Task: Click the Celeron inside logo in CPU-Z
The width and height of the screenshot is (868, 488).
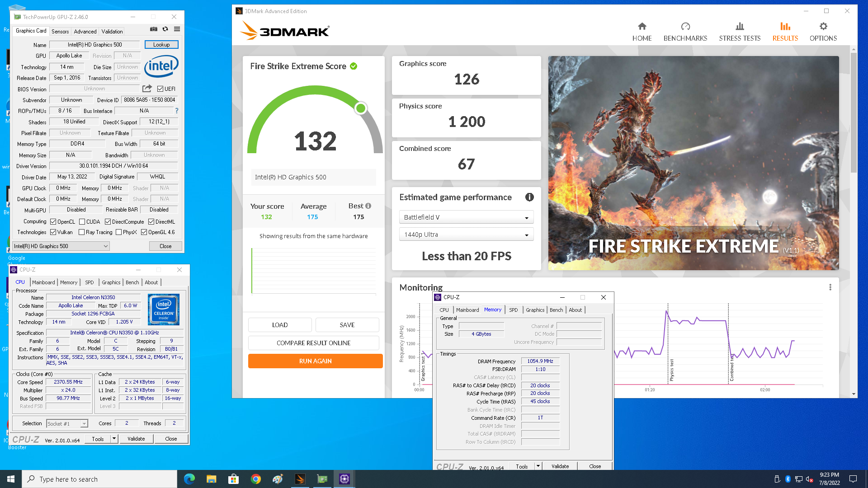Action: coord(164,310)
